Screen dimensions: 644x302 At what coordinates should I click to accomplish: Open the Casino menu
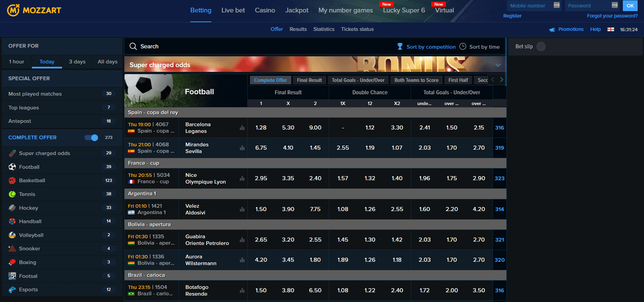pyautogui.click(x=265, y=10)
